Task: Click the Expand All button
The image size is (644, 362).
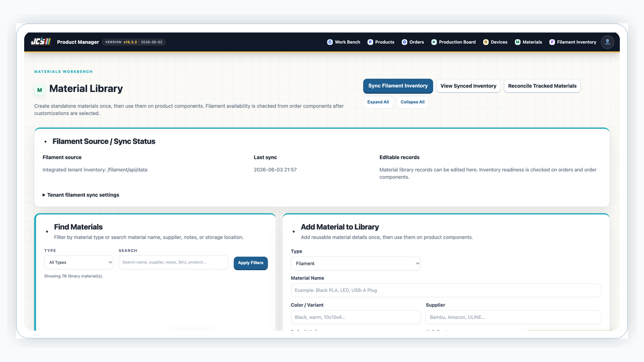Action: click(378, 102)
